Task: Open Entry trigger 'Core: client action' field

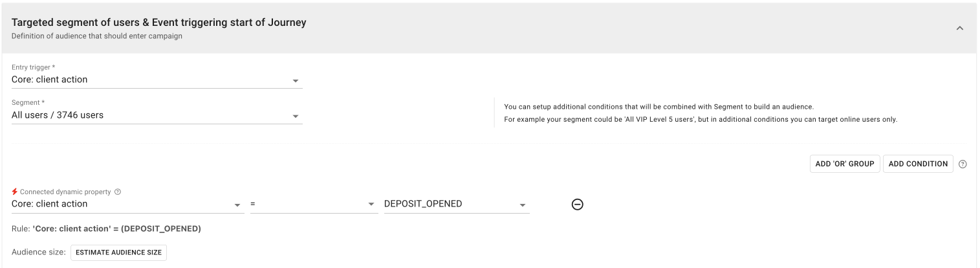Action: click(149, 80)
